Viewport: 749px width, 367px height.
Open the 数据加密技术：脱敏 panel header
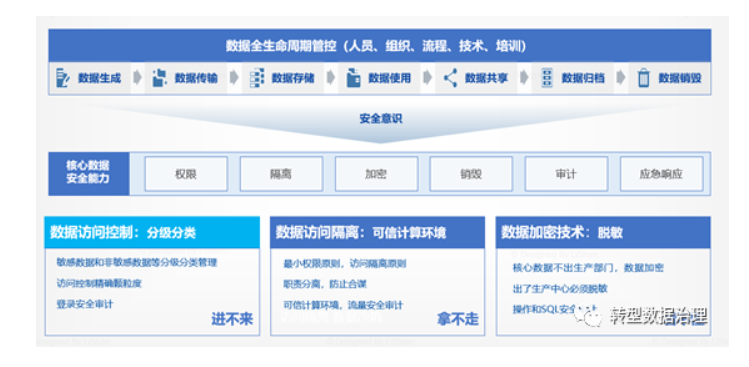tap(603, 232)
